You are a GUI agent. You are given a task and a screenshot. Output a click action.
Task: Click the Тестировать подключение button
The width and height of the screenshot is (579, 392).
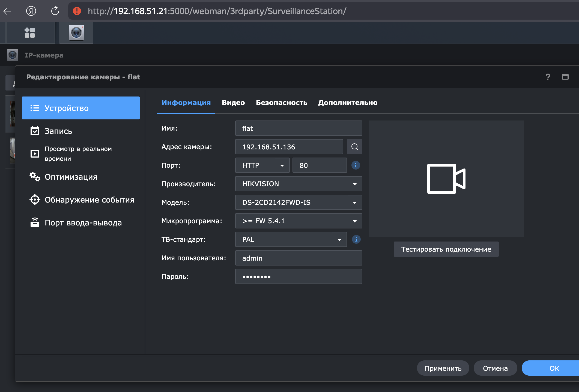(446, 249)
